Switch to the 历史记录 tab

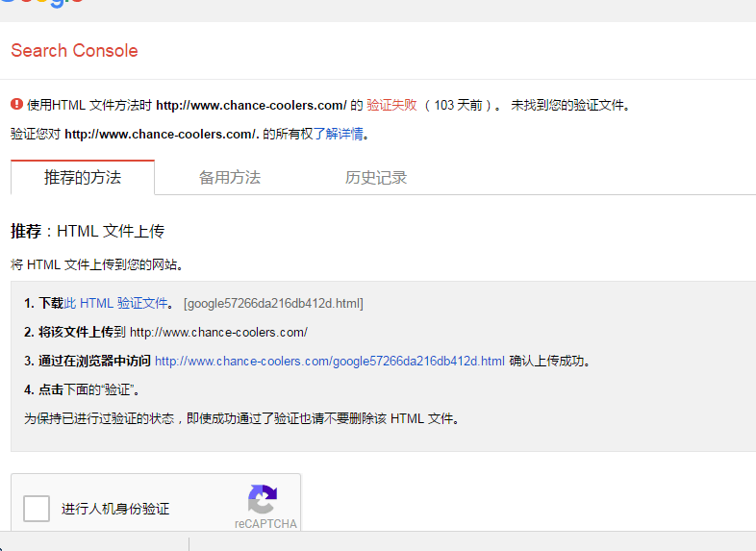pos(376,178)
